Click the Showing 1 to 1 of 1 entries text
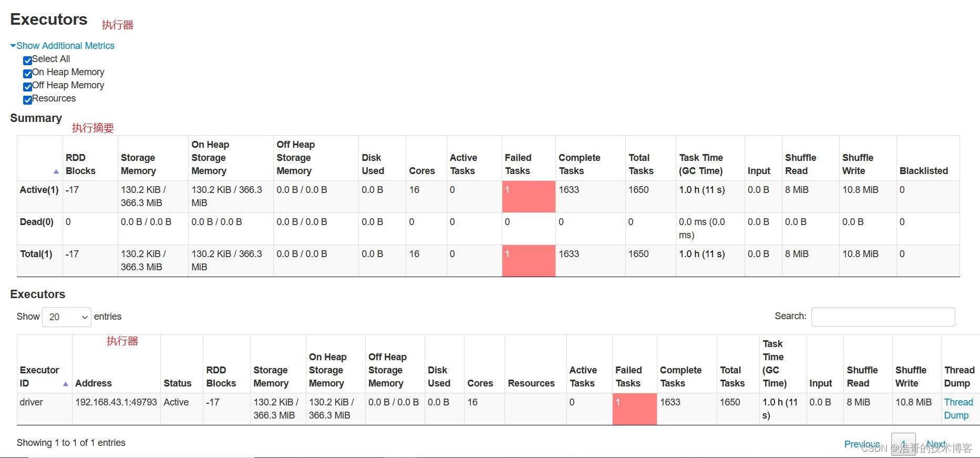The image size is (980, 458). tap(71, 443)
